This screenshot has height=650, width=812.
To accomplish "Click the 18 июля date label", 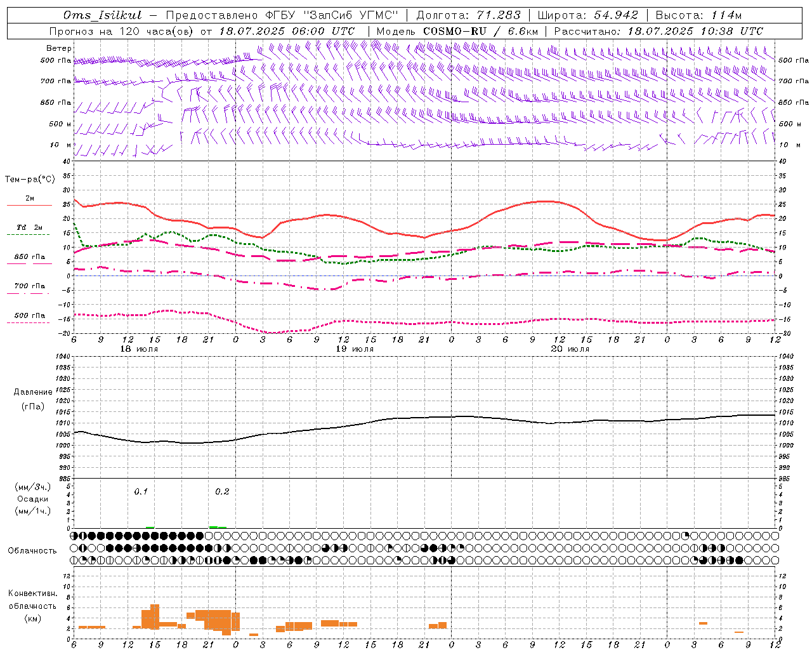I will coord(139,349).
